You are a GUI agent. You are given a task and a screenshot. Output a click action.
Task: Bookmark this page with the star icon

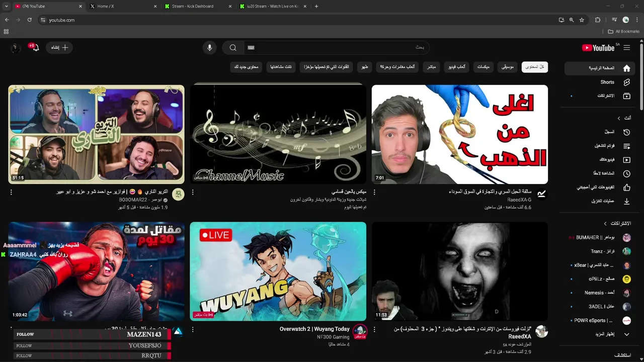click(x=582, y=20)
